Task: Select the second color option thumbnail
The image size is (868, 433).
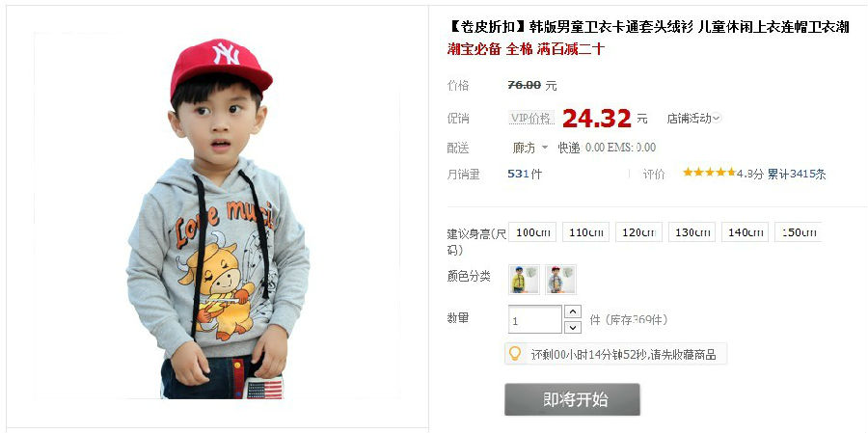Action: point(560,280)
